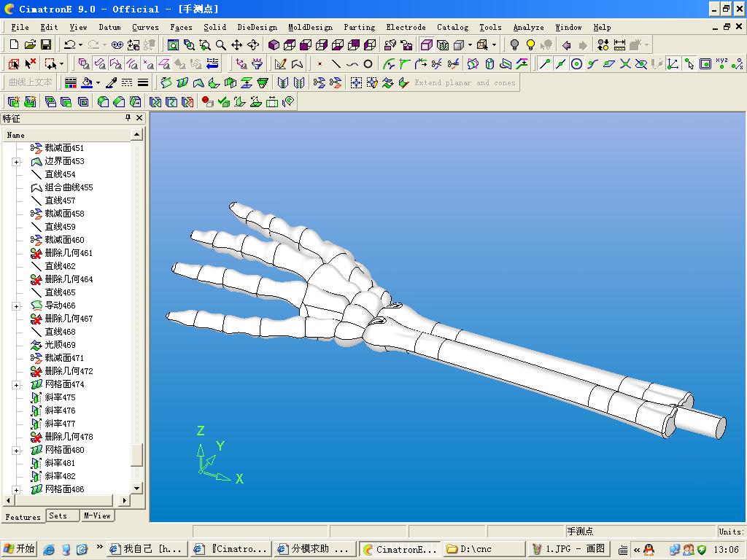Click the 开始 Start button

pyautogui.click(x=19, y=549)
